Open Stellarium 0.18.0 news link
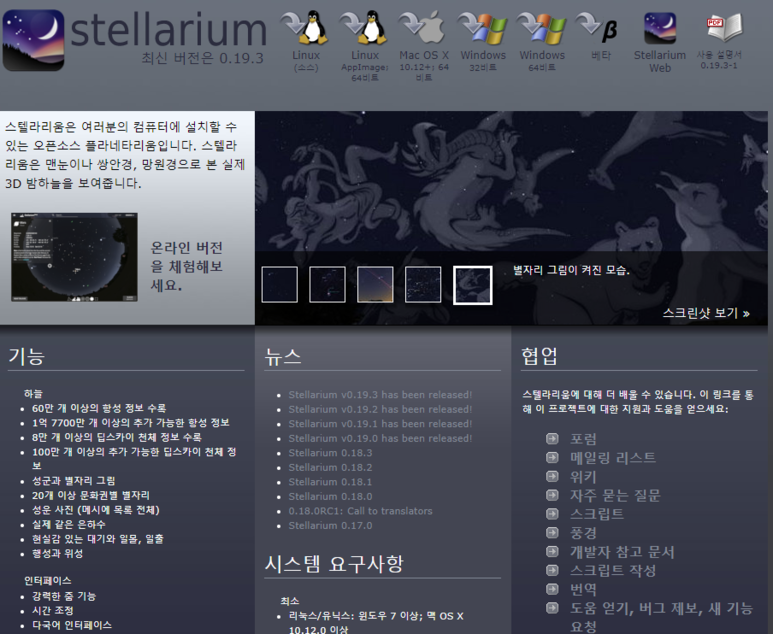This screenshot has height=634, width=773. tap(330, 496)
